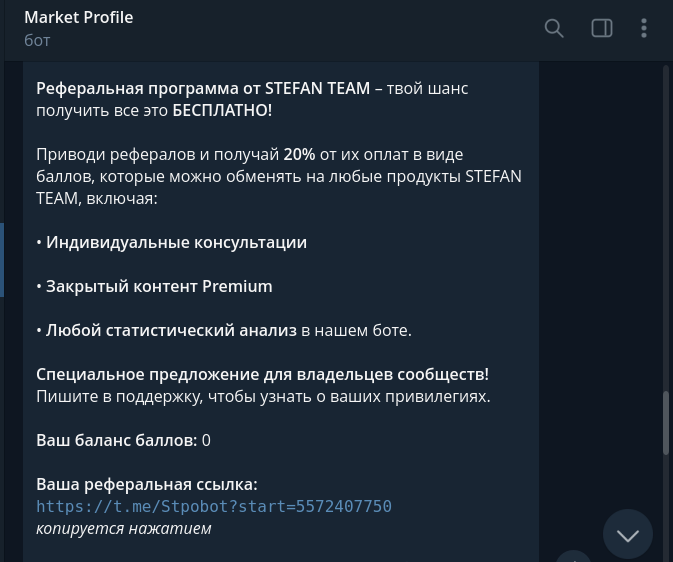
Task: Copy the t.me/Stpobot referral link
Action: [x=214, y=507]
